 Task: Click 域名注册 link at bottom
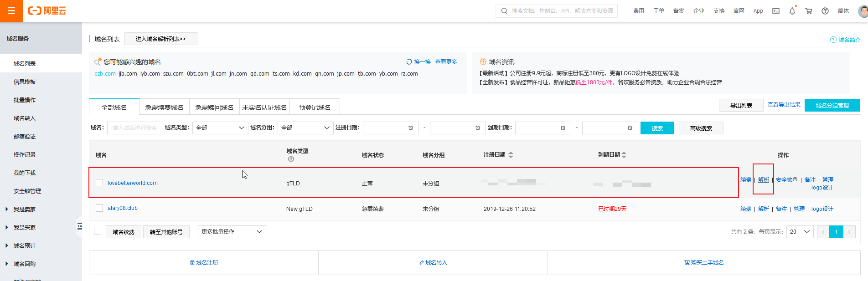click(204, 263)
